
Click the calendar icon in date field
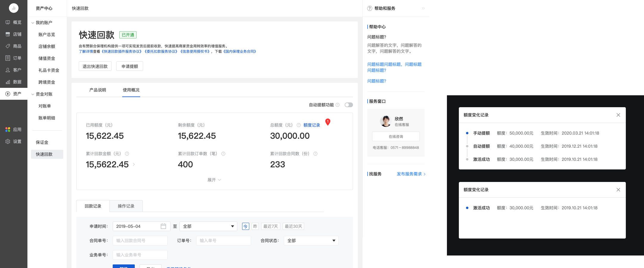[x=163, y=226]
